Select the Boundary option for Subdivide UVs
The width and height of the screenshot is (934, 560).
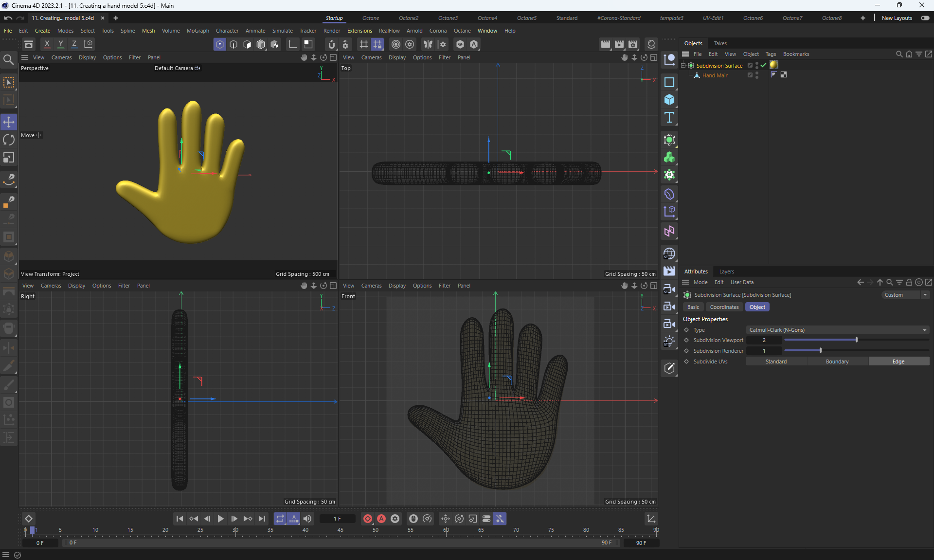pos(837,361)
